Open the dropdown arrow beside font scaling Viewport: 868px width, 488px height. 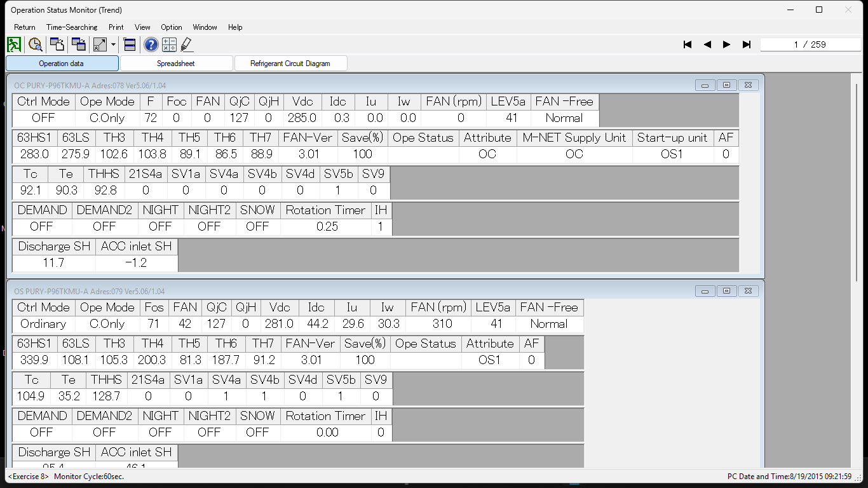pyautogui.click(x=113, y=44)
